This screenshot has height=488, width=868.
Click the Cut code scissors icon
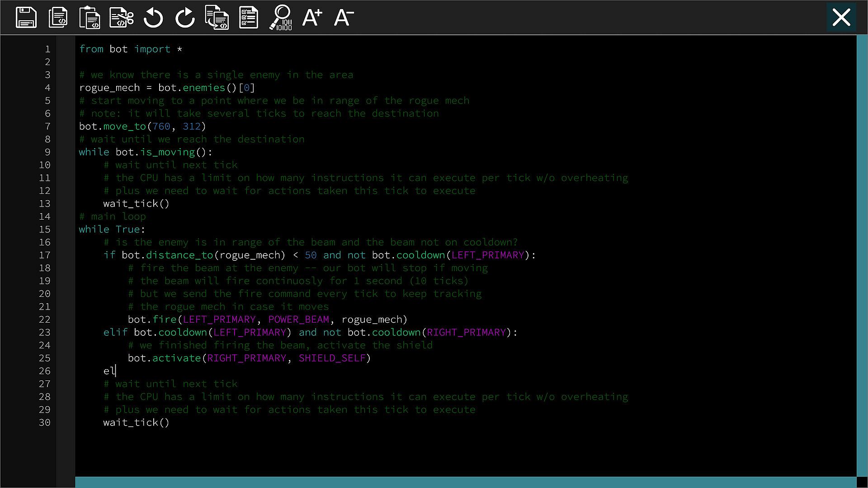(121, 18)
